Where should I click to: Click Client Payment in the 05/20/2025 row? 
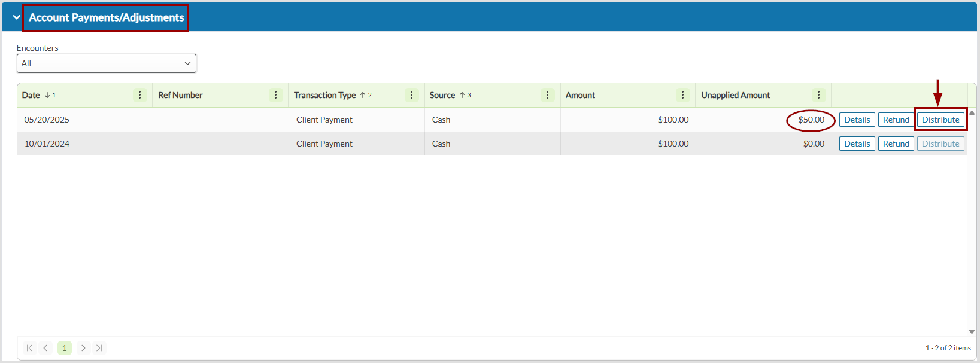pyautogui.click(x=324, y=120)
